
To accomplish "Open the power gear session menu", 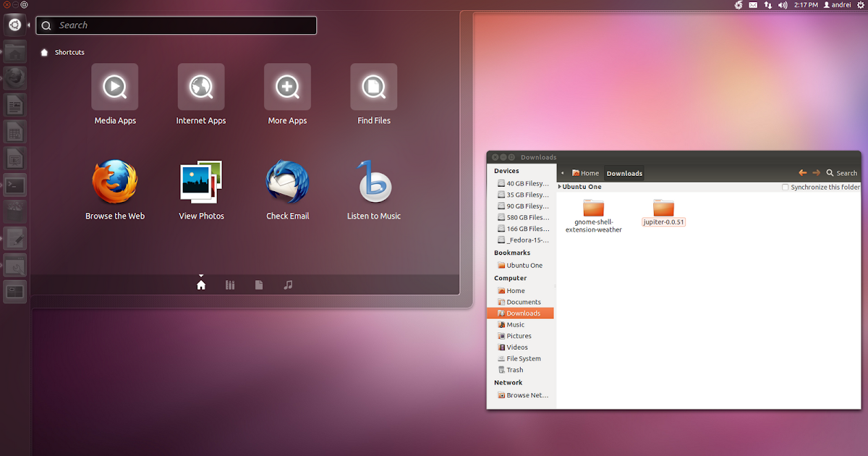I will coord(861,5).
